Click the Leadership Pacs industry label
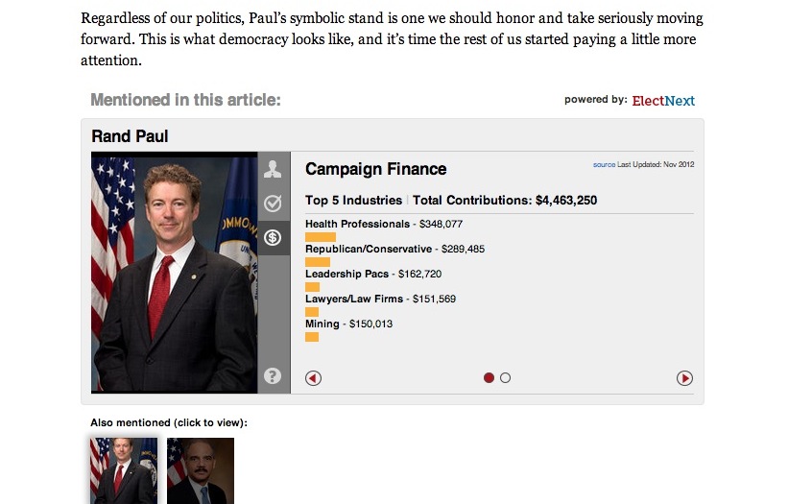Screen dimensions: 812x504 (346, 274)
